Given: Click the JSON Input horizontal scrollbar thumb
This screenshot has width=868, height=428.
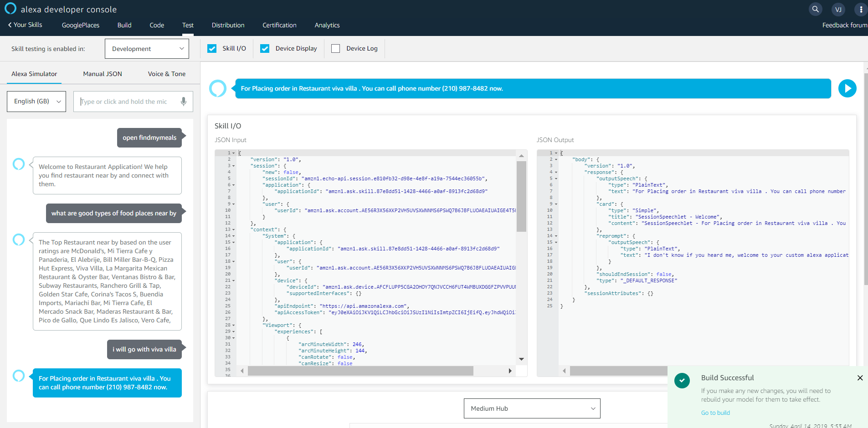Looking at the screenshot, I should click(x=360, y=371).
